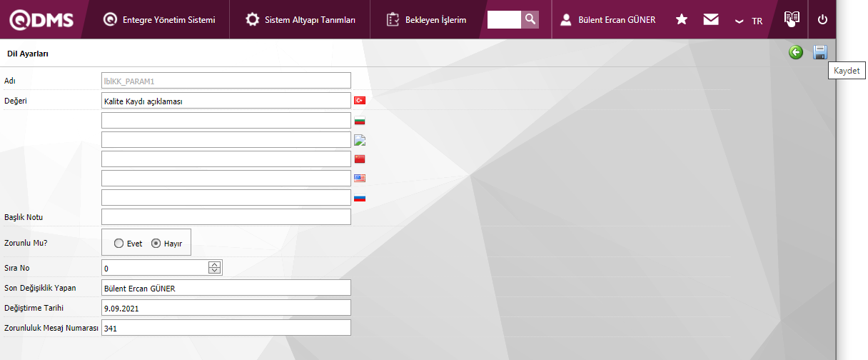Image resolution: width=868 pixels, height=360 pixels.
Task: Click the Turkish flag icon
Action: 360,101
